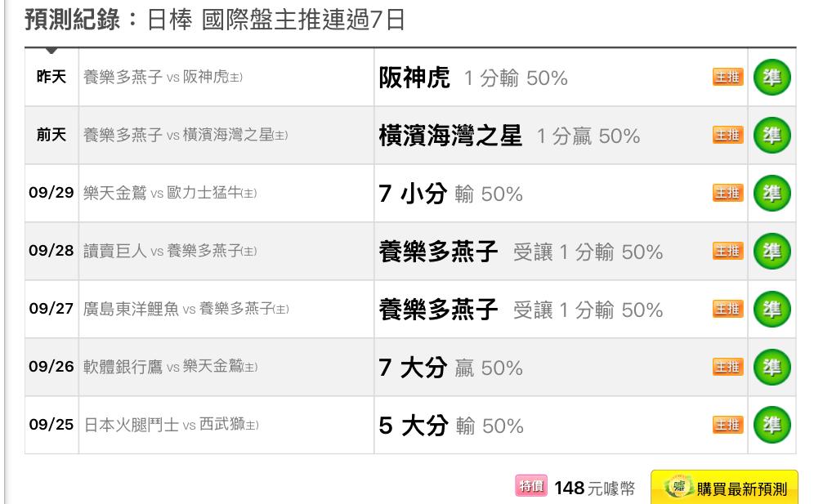Click the 阪神虎 prediction result

coord(414,78)
